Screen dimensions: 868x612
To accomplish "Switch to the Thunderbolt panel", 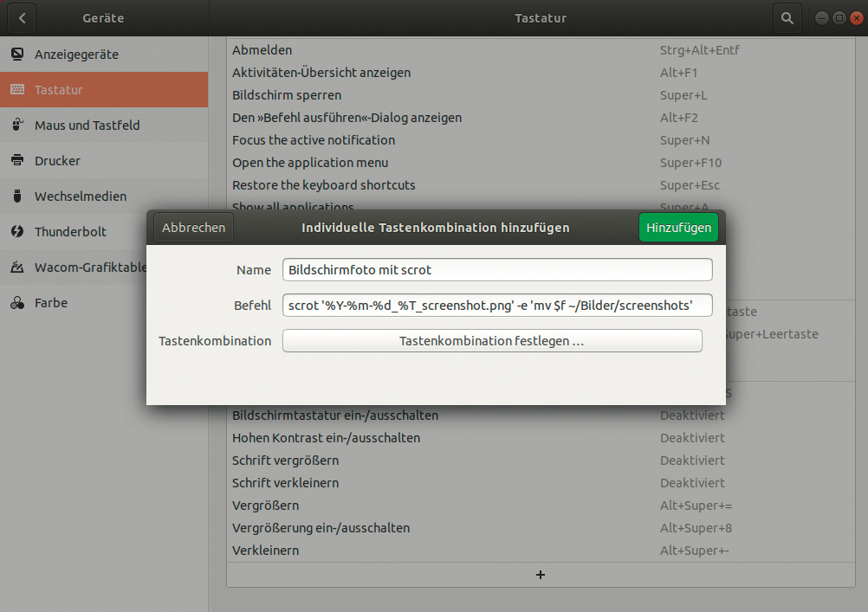I will pyautogui.click(x=73, y=231).
